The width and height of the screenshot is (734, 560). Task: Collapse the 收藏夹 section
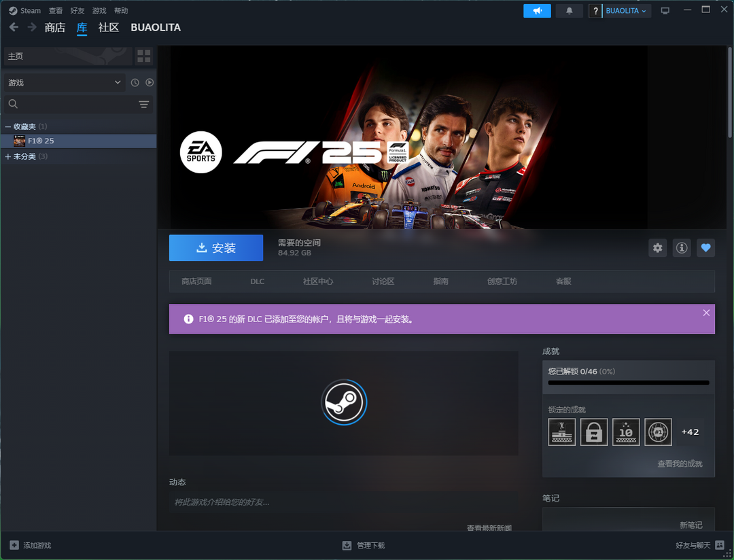8,126
